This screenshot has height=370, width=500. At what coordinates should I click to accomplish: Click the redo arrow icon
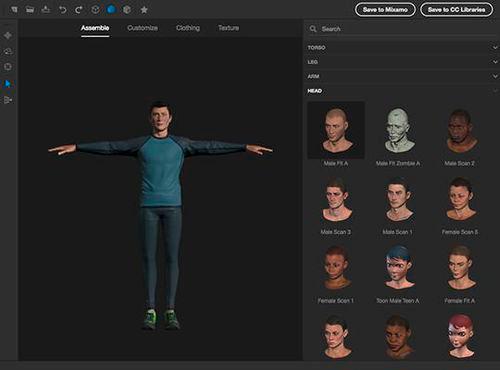click(x=79, y=10)
